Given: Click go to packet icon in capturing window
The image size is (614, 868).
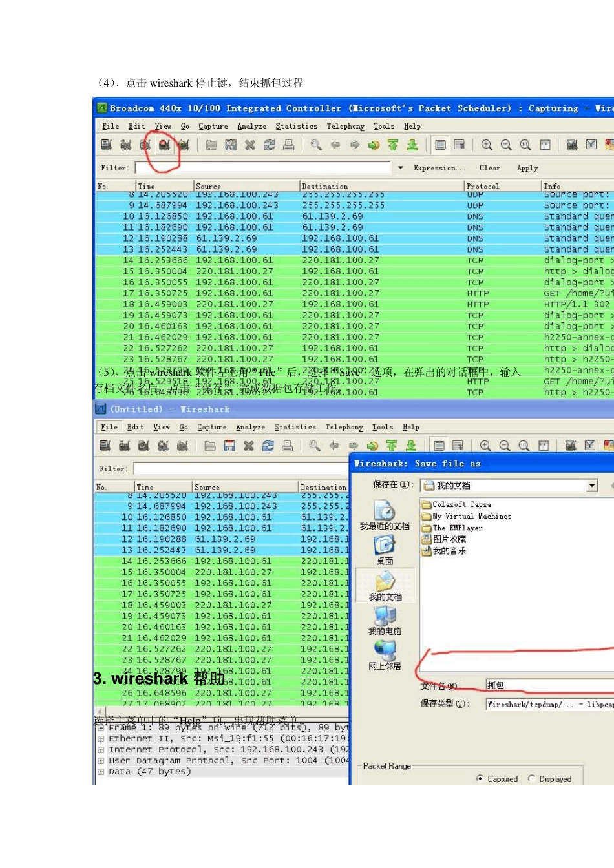Looking at the screenshot, I should pos(374,145).
